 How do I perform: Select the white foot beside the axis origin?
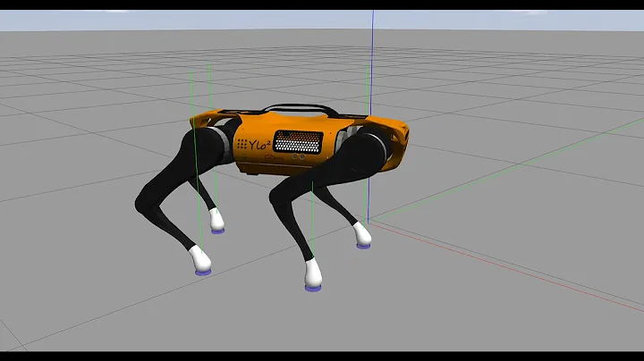click(x=362, y=234)
